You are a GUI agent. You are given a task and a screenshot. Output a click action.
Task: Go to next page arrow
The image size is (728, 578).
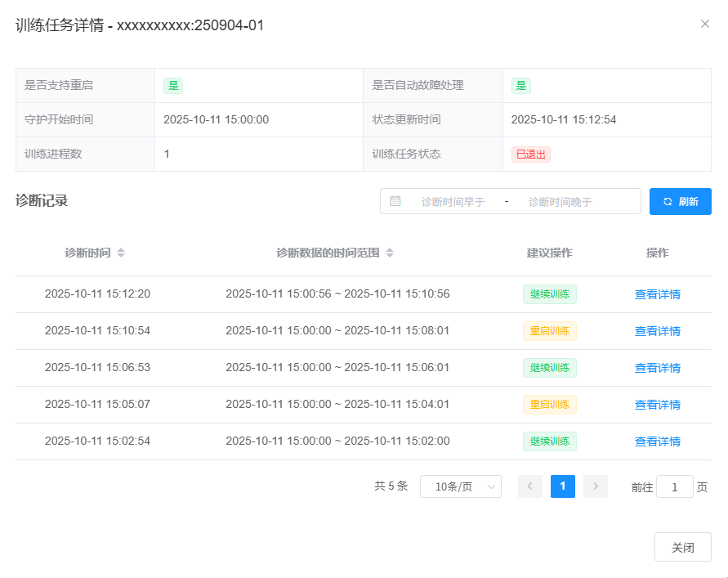[x=595, y=486]
